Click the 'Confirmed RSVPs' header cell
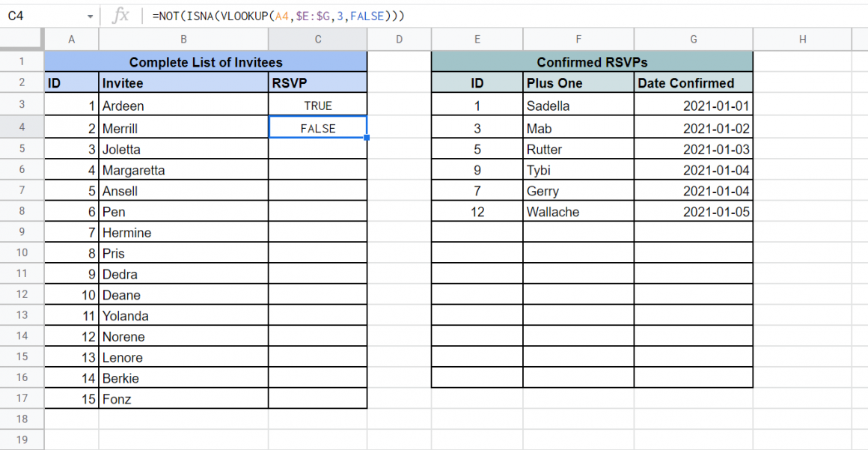Image resolution: width=868 pixels, height=450 pixels. click(x=592, y=62)
